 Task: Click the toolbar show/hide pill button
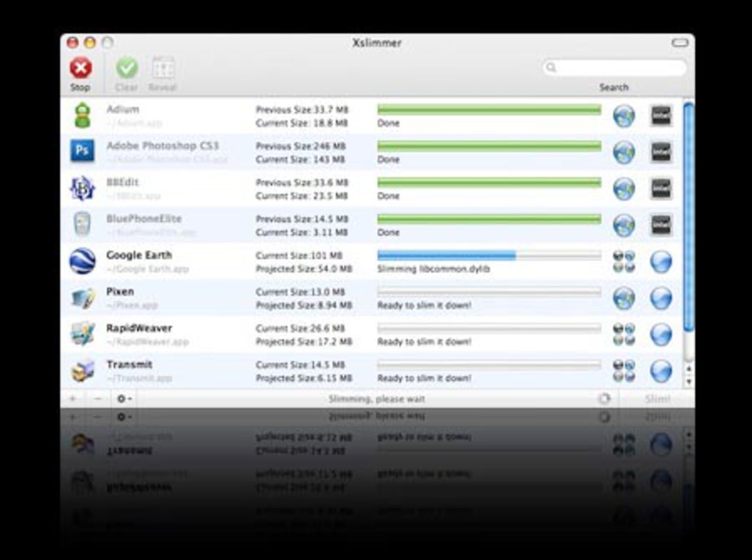[x=680, y=43]
